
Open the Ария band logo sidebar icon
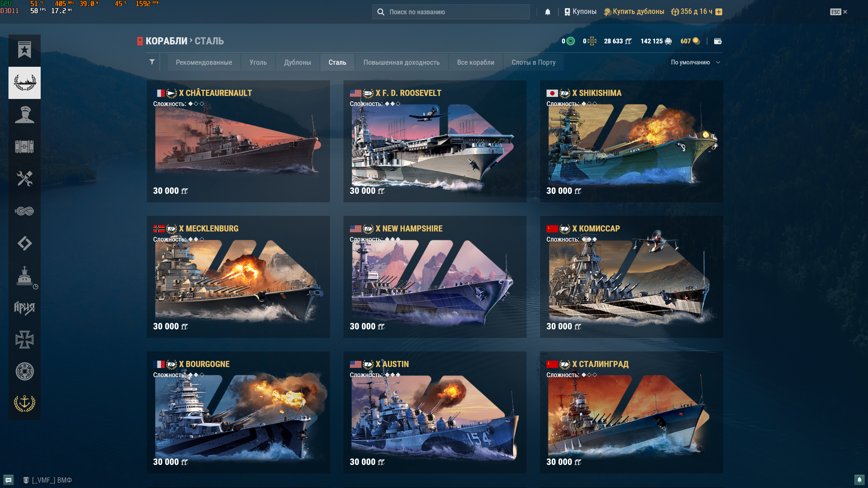[24, 308]
